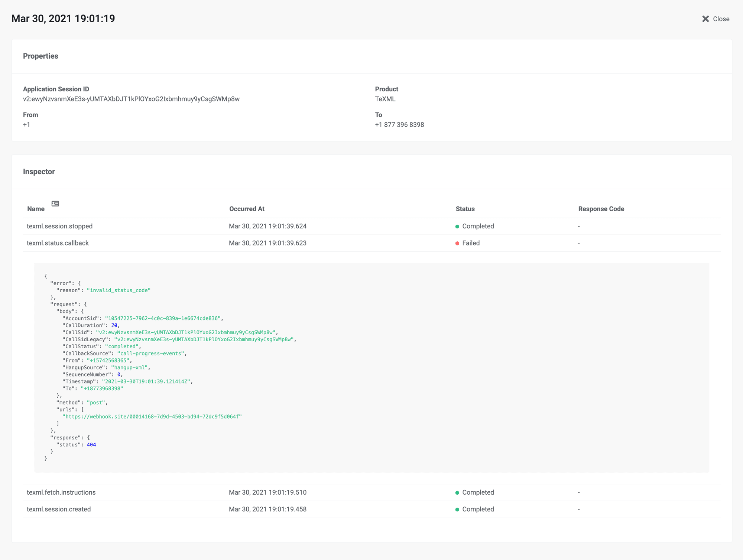Click the X close icon

point(705,19)
